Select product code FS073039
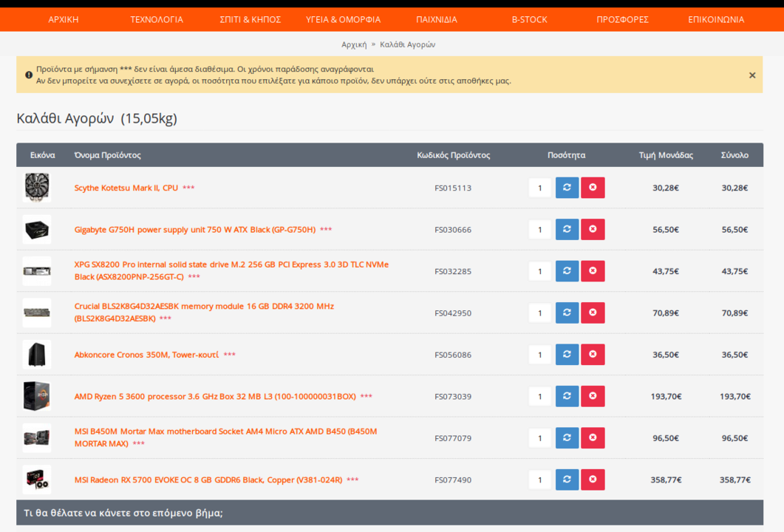 click(453, 397)
